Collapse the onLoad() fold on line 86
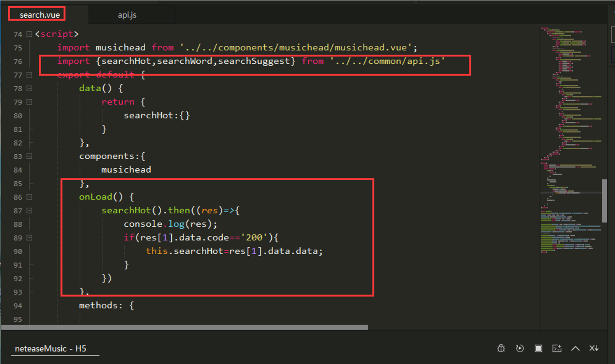Viewport: 615px width, 364px height. [x=29, y=197]
